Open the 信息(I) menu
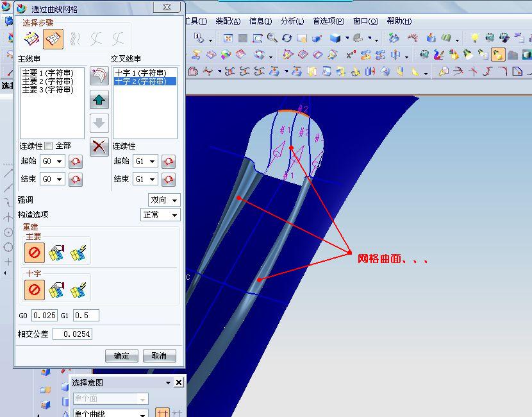The height and width of the screenshot is (417, 532). click(260, 21)
